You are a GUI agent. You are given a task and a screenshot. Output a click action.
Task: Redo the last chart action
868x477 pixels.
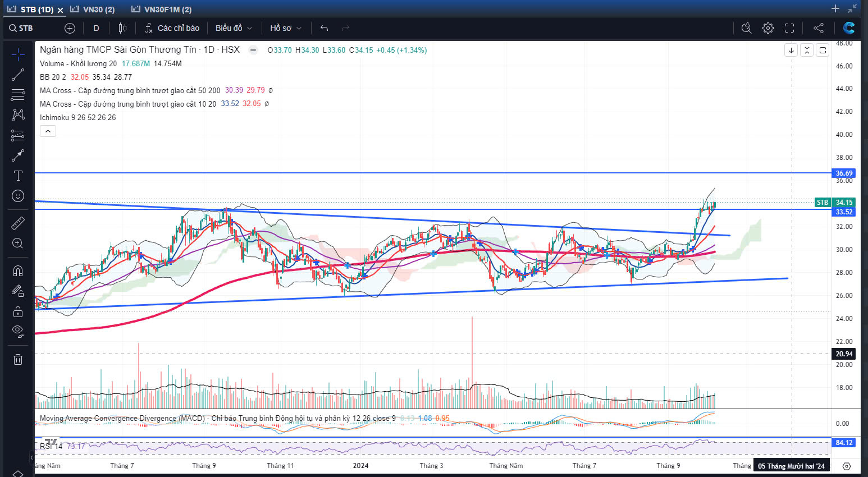[x=345, y=28]
